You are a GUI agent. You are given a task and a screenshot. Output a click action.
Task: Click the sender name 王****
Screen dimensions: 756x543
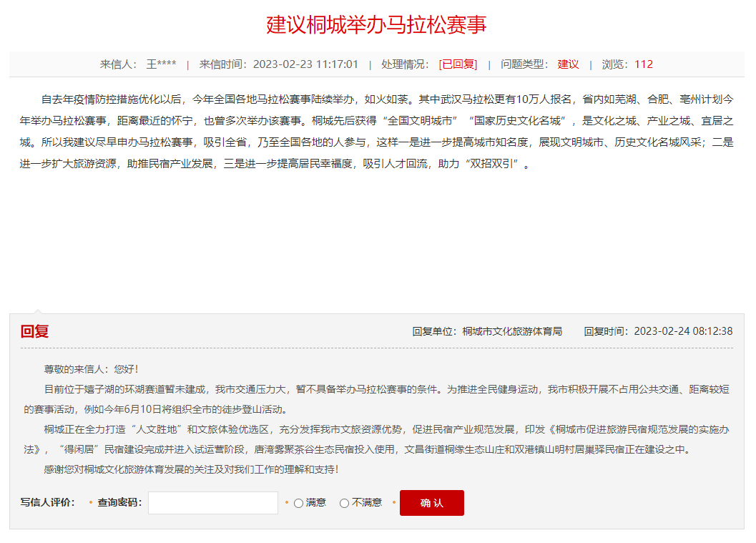[162, 64]
